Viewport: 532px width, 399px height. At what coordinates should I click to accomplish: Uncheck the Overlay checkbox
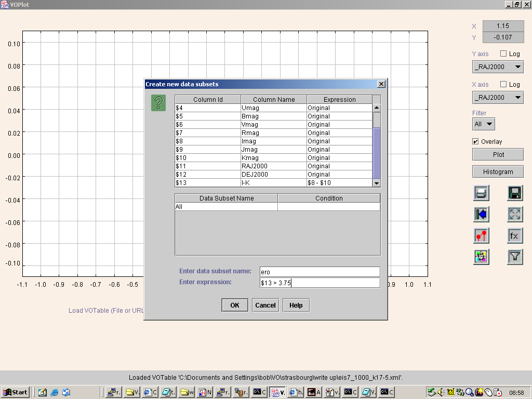point(475,142)
